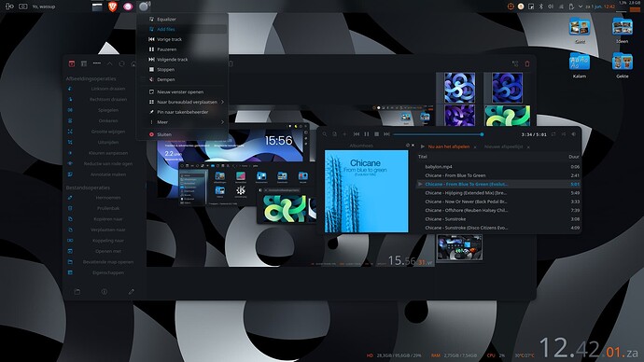Skip to next track in player toolbar
644x362 pixels.
[386, 134]
